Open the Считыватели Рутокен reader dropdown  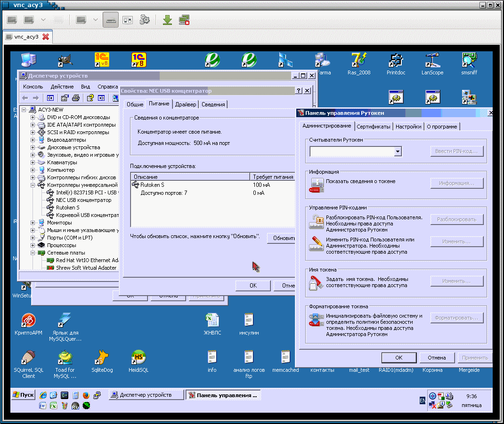tap(398, 152)
